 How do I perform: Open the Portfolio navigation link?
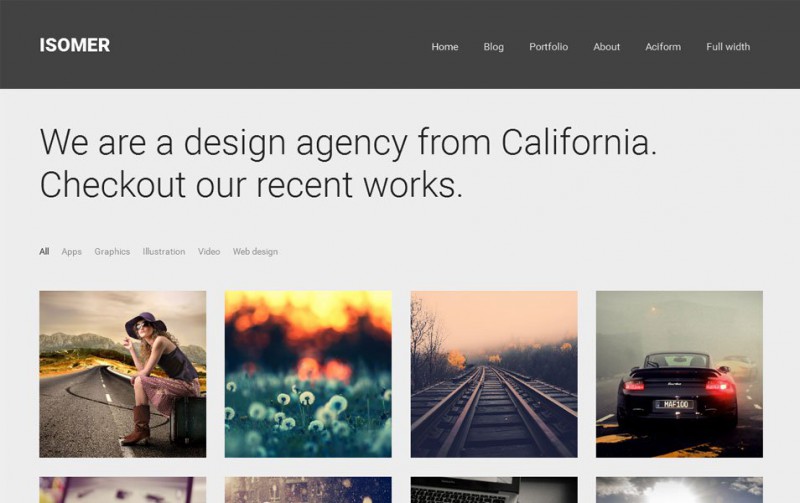[548, 47]
